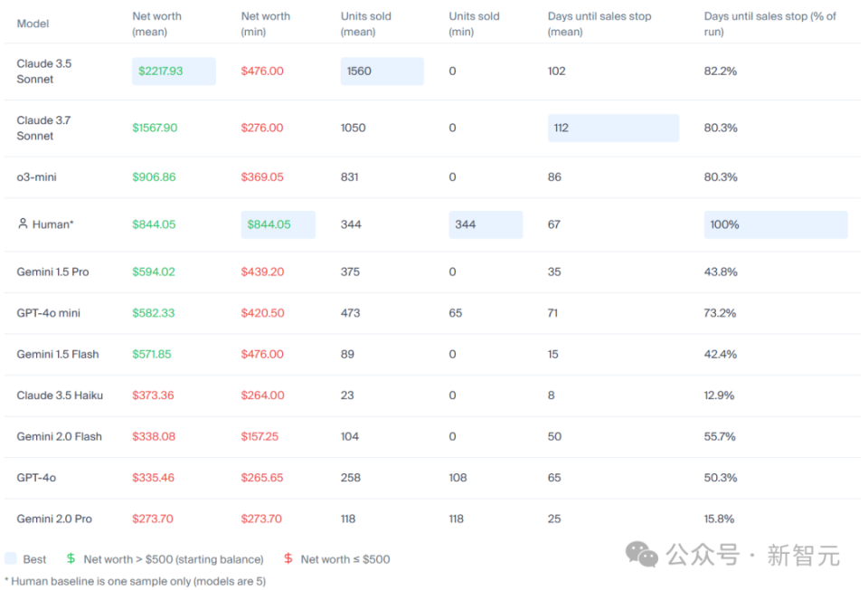Click the Claude 3.7 Sonnet model name

click(43, 128)
